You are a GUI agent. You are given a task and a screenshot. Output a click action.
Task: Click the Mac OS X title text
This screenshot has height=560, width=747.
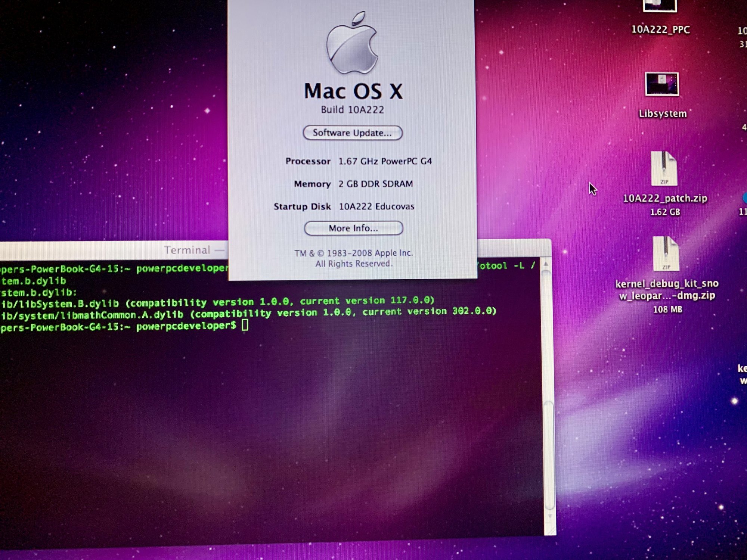coord(353,91)
